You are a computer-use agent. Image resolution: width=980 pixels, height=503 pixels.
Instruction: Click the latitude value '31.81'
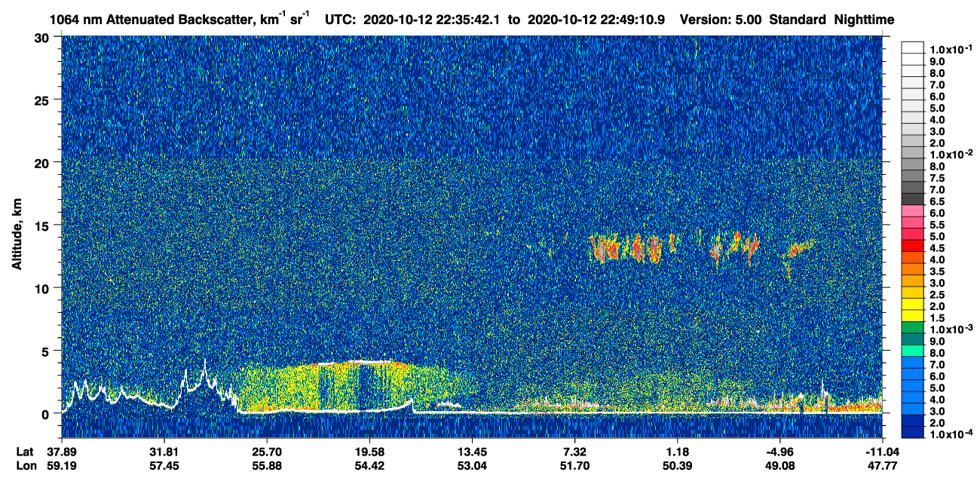tap(164, 452)
